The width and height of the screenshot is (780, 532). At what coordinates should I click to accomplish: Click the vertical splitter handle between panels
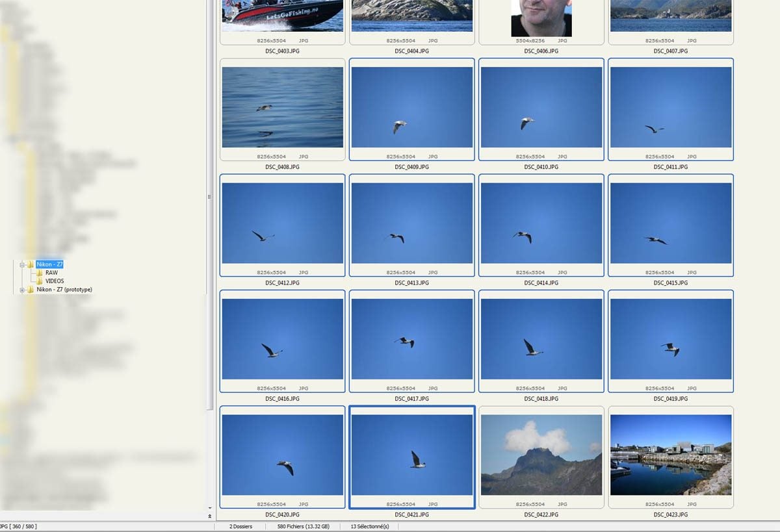pyautogui.click(x=209, y=197)
